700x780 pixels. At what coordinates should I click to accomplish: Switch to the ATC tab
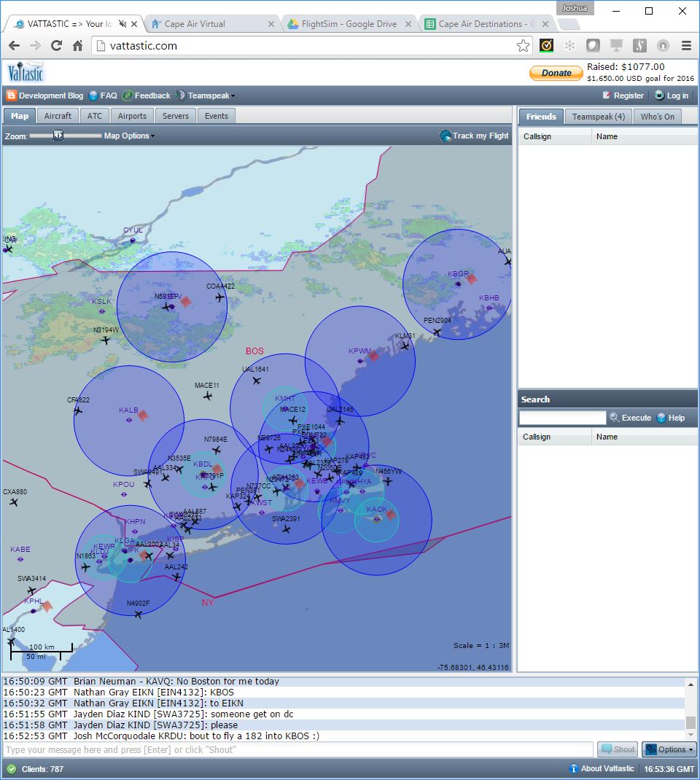(95, 116)
